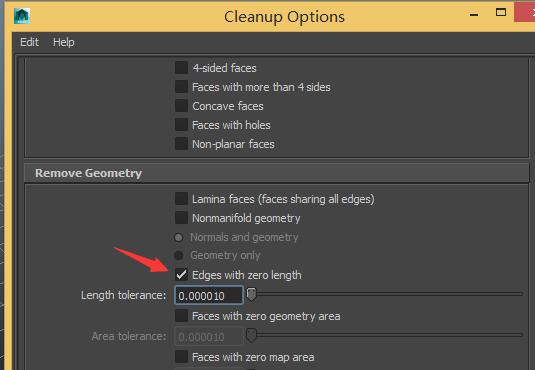
Task: Click the Area tolerance slider handle
Action: (251, 335)
